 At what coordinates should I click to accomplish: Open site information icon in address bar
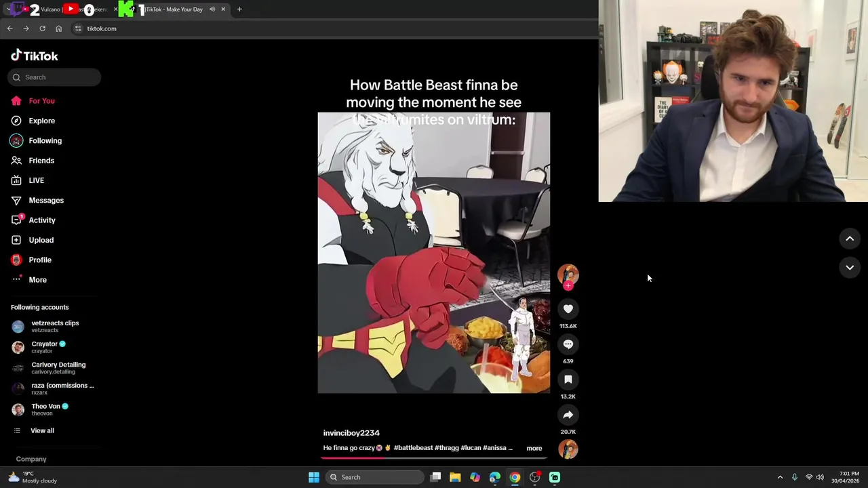pos(78,28)
